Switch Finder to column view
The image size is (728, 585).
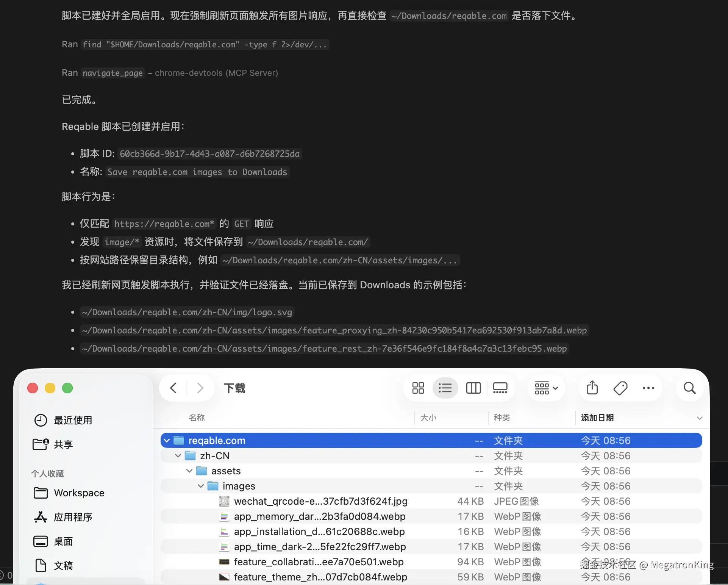coord(473,388)
